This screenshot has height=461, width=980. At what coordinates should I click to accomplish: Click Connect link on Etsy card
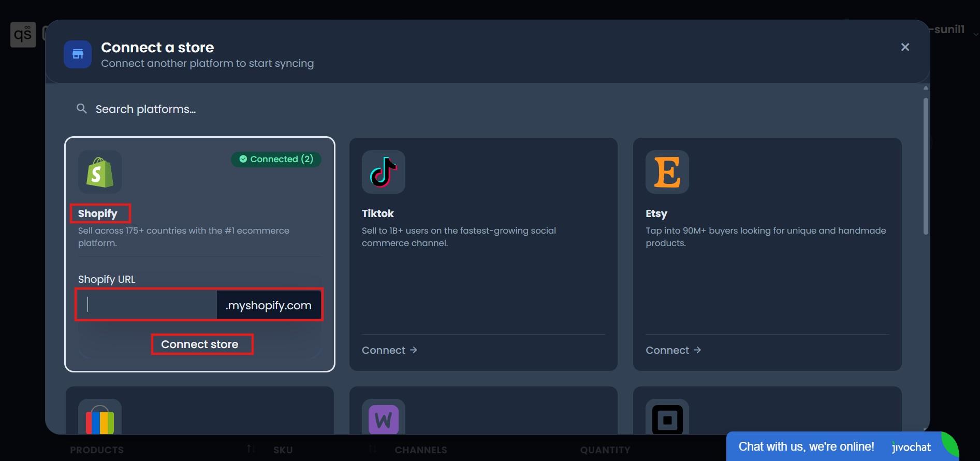[673, 350]
